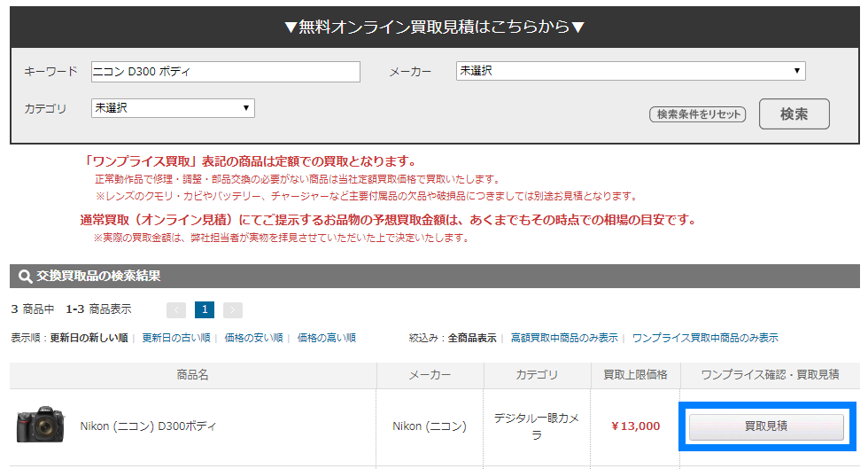Sort by 価格の安い順
This screenshot has width=868, height=469.
[253, 338]
